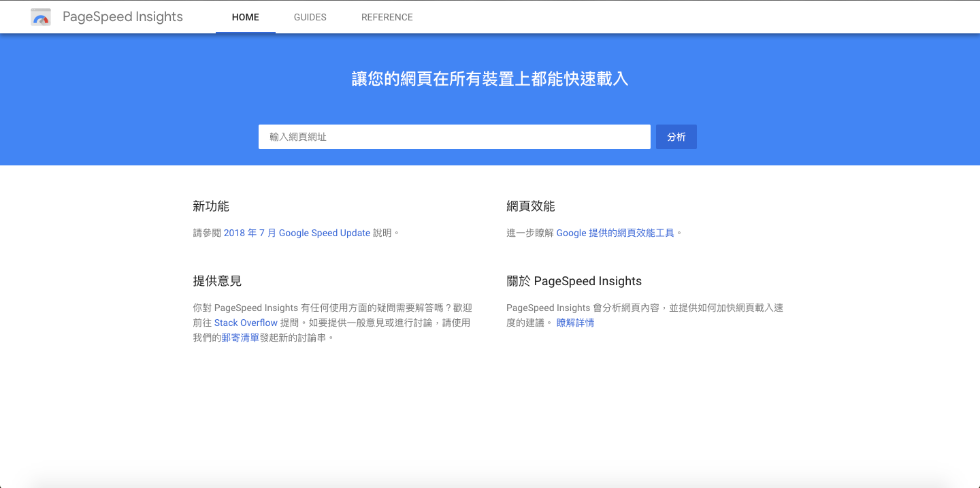Open the Google 提供的網頁效能工具 link
This screenshot has width=980, height=488.
(615, 233)
